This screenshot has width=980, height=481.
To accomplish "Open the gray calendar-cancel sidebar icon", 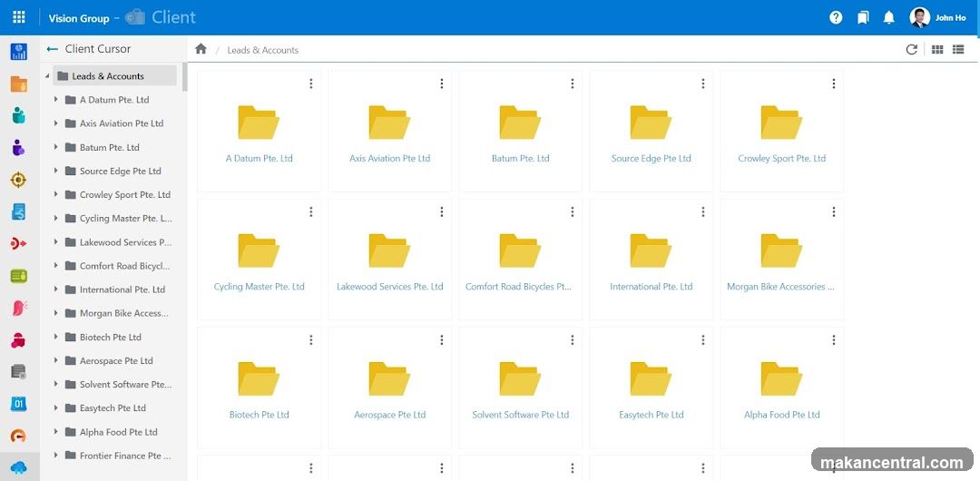I will (19, 372).
